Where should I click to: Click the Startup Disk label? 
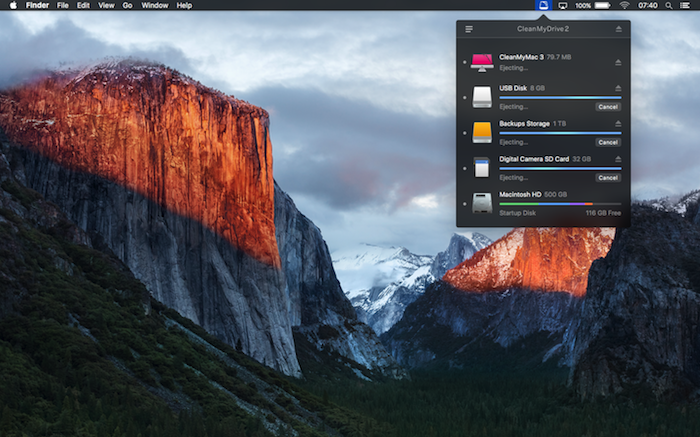[517, 213]
